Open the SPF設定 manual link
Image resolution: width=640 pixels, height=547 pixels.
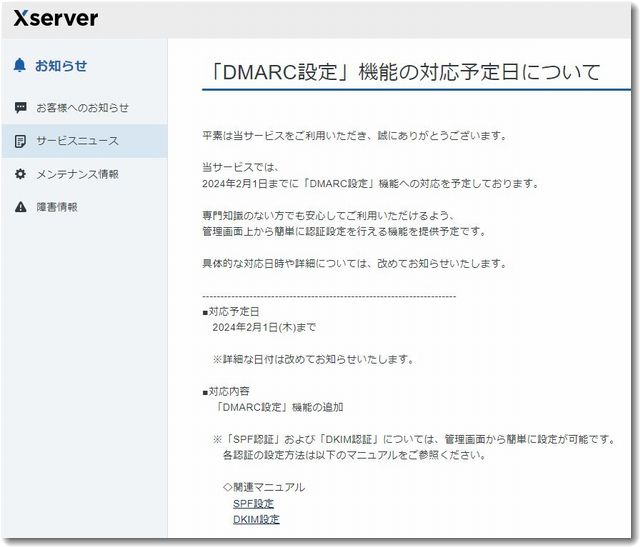click(253, 503)
